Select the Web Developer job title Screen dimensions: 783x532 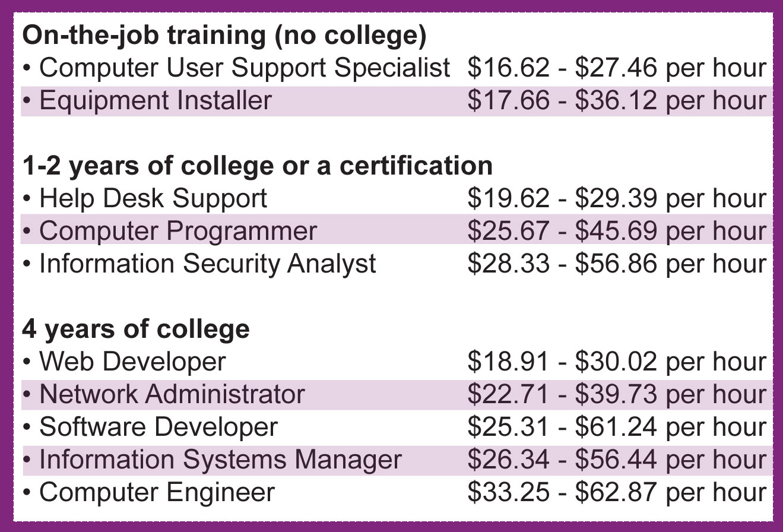tap(132, 362)
